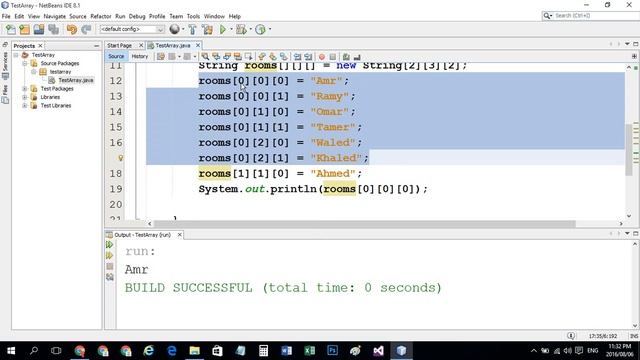
Task: Click the New File toolbar icon
Action: 11,29
